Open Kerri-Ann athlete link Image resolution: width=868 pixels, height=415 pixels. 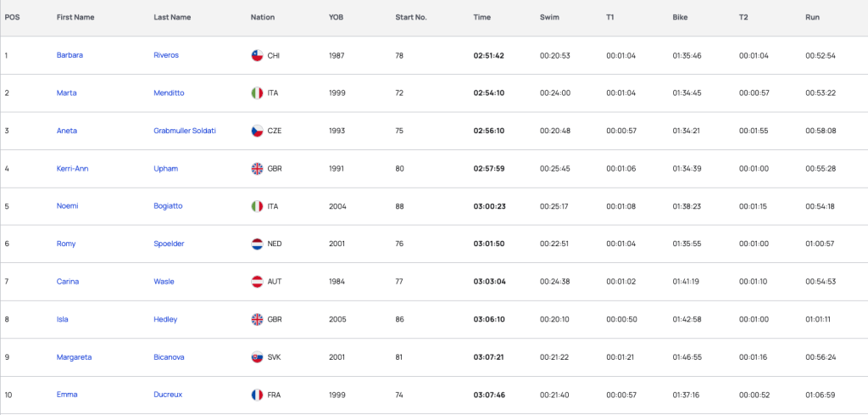pyautogui.click(x=72, y=168)
